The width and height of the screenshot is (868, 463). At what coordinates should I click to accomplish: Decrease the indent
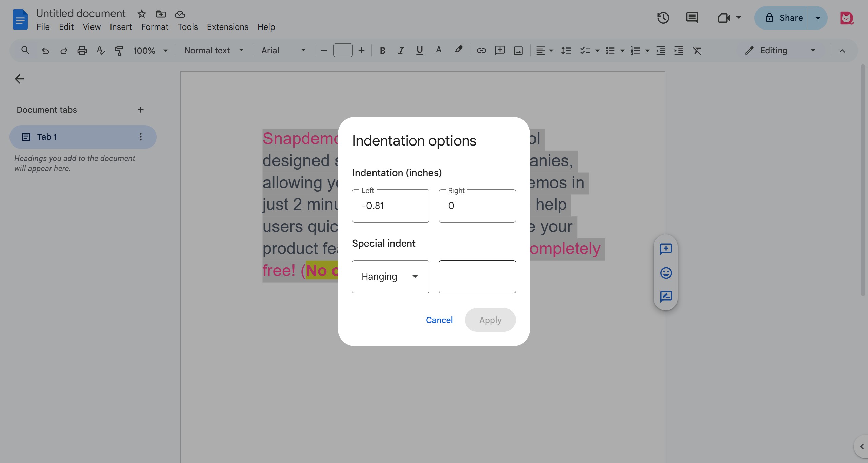660,51
